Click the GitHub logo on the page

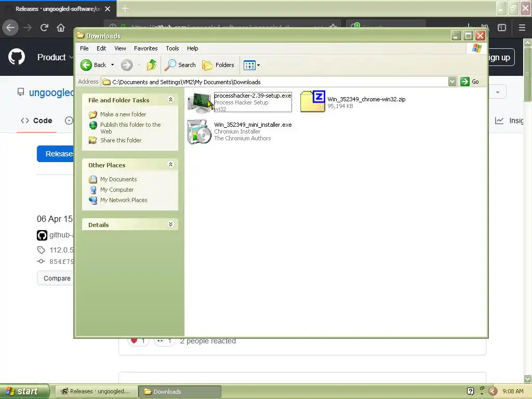(x=17, y=57)
